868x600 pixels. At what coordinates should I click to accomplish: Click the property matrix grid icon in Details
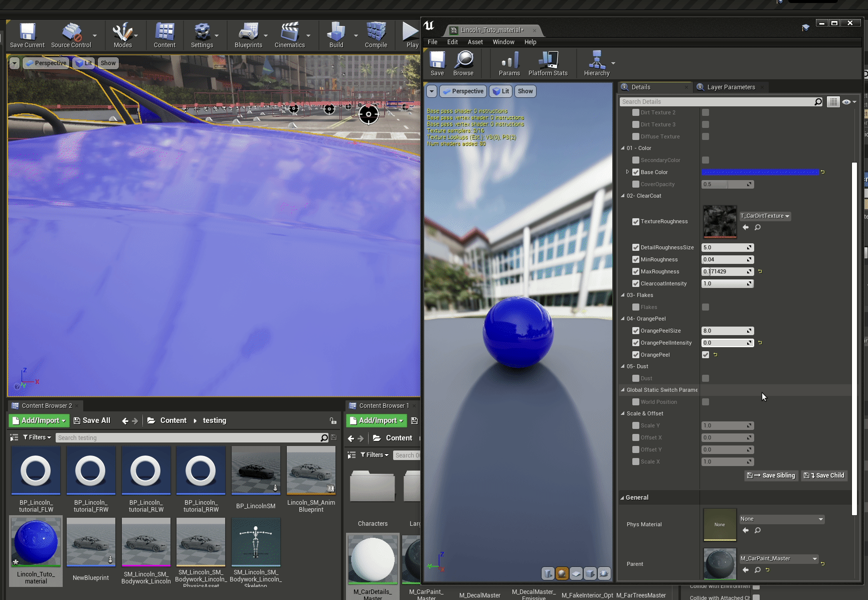833,102
